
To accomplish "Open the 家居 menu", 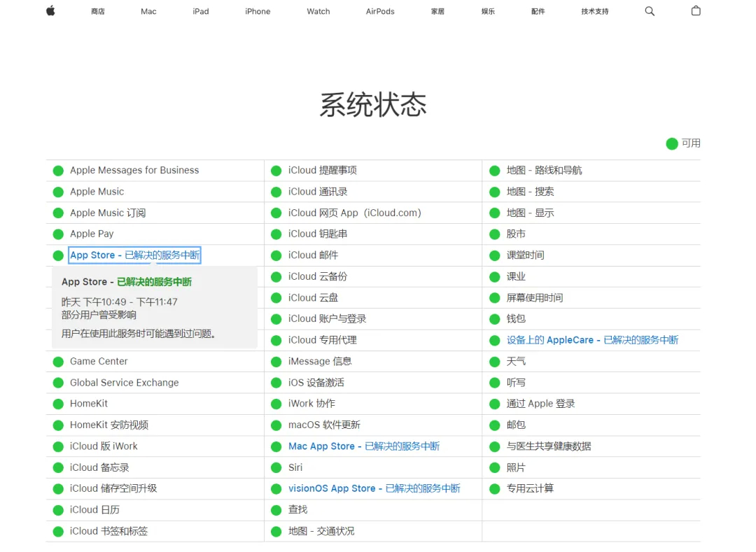I will point(437,11).
